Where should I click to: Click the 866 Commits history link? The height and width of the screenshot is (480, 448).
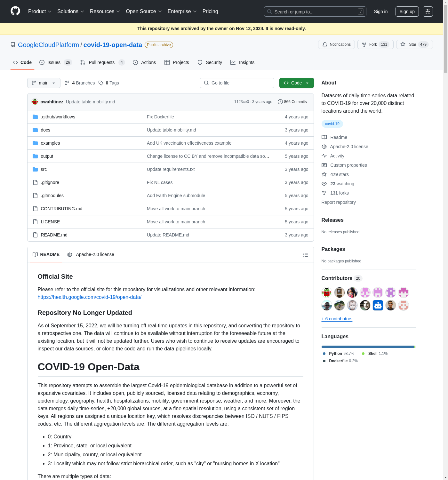(292, 102)
